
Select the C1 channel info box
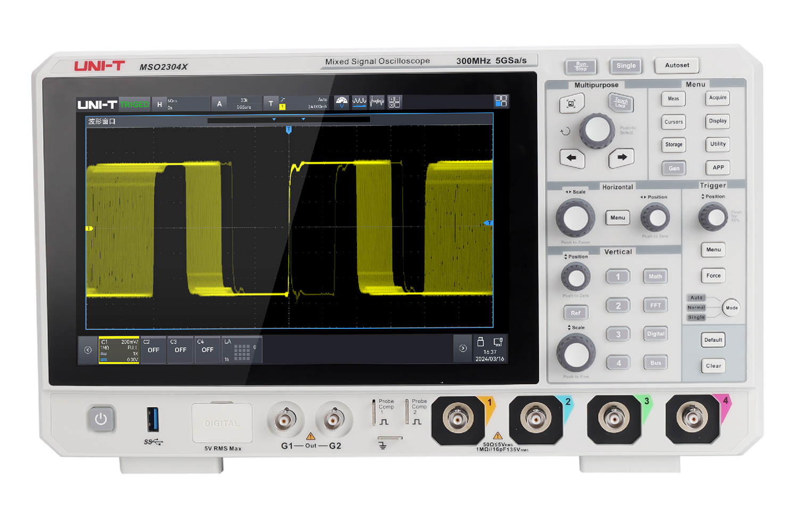click(x=119, y=350)
